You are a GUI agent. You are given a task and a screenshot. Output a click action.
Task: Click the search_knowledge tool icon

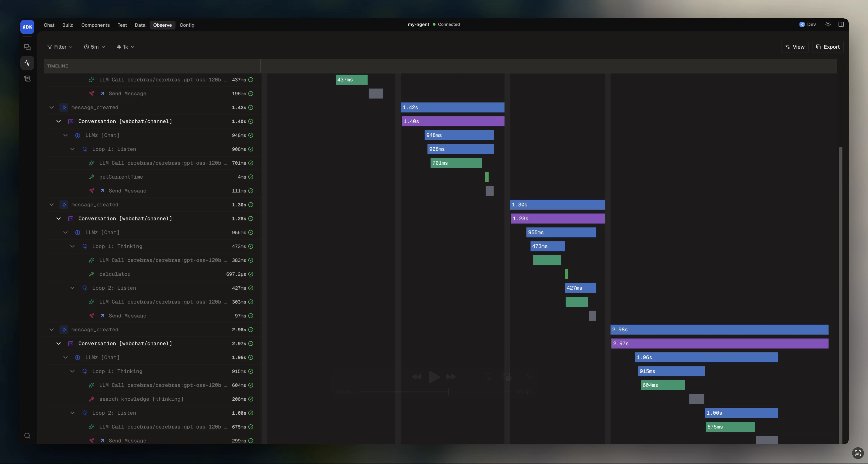tap(91, 399)
